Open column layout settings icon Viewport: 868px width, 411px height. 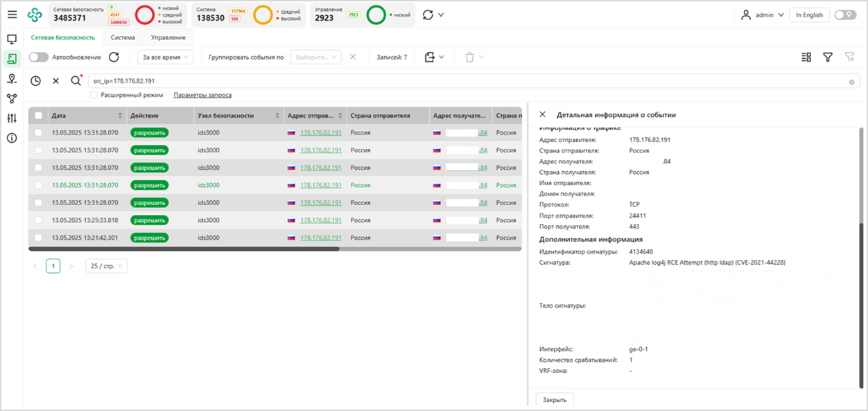[806, 57]
